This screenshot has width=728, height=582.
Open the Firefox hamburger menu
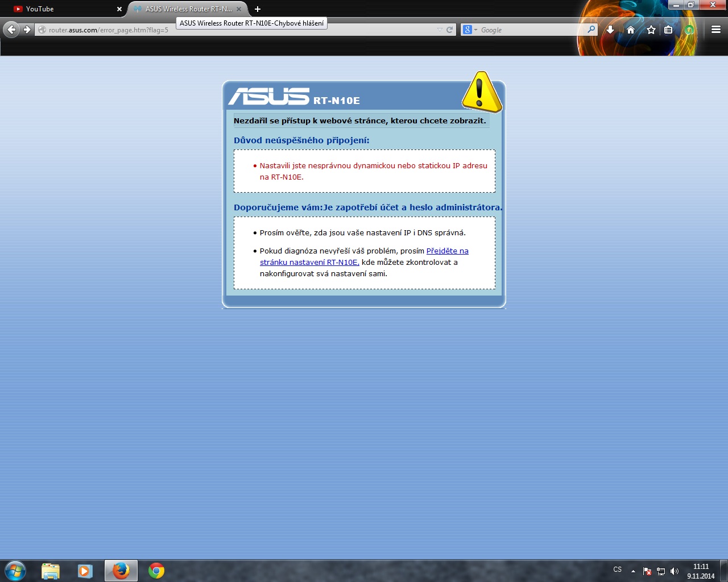(x=716, y=30)
